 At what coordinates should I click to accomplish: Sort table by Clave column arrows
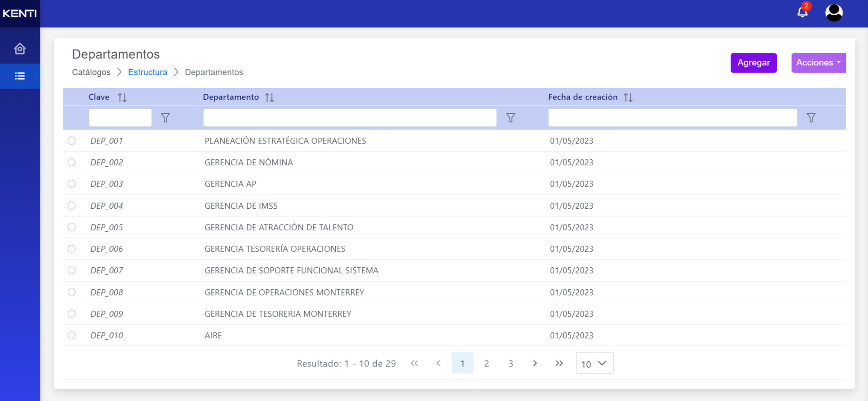(x=122, y=97)
